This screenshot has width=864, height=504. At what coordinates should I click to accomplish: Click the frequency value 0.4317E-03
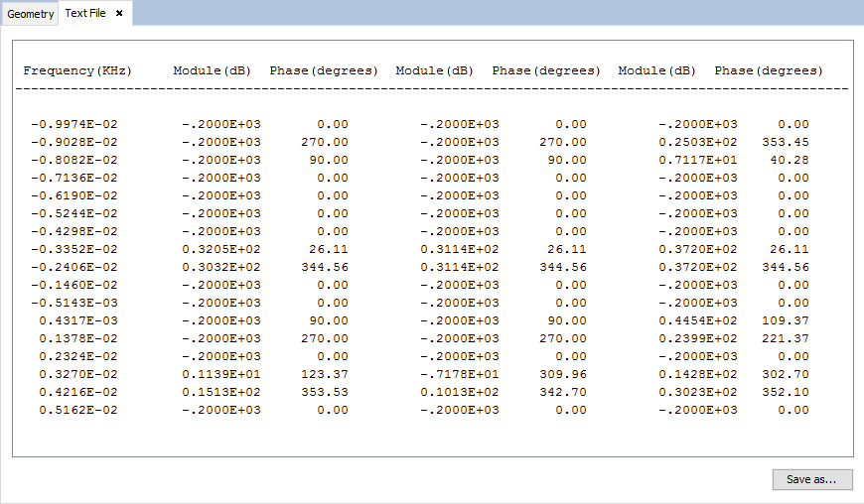pyautogui.click(x=78, y=321)
